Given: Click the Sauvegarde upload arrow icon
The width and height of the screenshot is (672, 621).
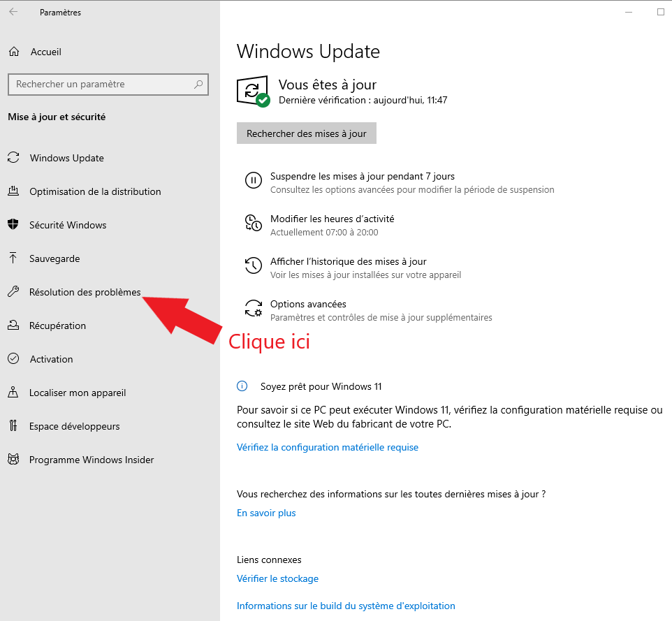Looking at the screenshot, I should click(13, 258).
